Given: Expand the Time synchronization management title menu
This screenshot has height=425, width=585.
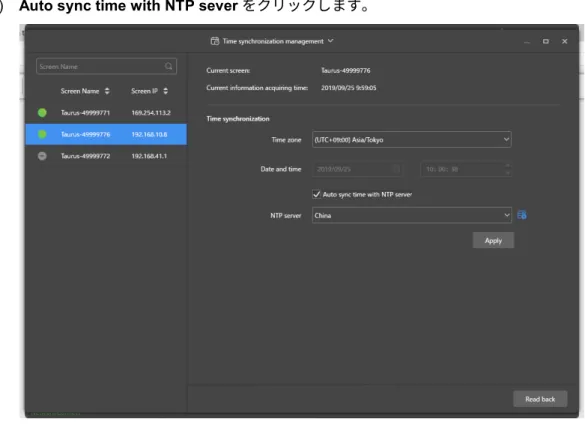Looking at the screenshot, I should pos(331,41).
